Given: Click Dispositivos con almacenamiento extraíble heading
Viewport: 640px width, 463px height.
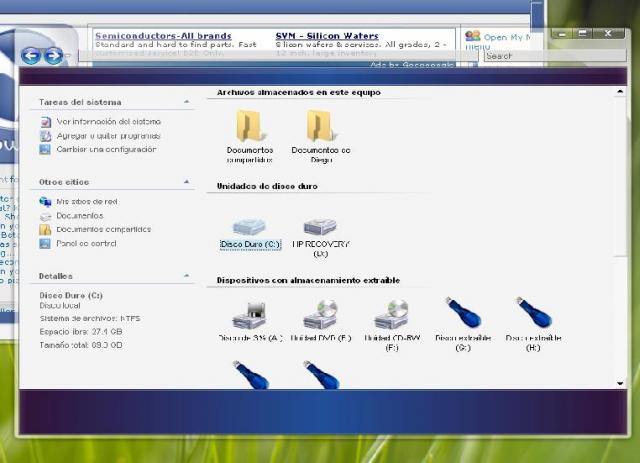Looking at the screenshot, I should 308,280.
